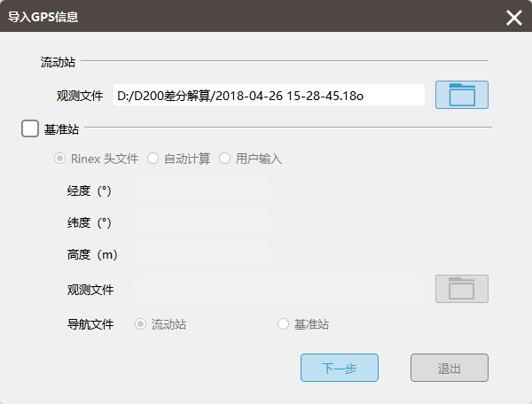532x404 pixels.
Task: Click the 流动站 section heading
Action: tap(58, 63)
